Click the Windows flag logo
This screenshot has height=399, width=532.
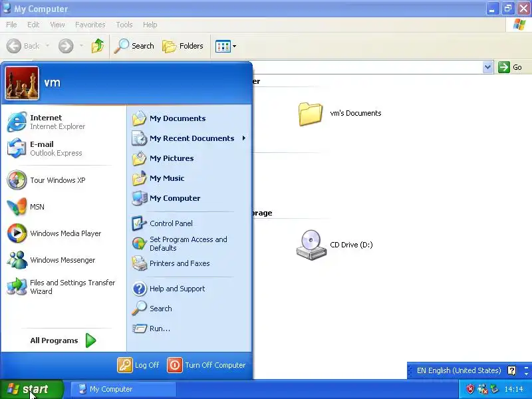point(519,25)
